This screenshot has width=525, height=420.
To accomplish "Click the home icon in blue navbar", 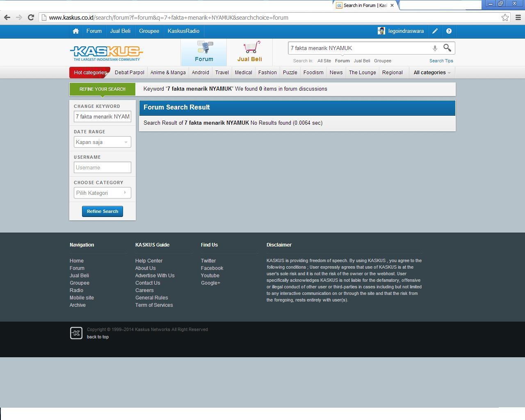I will (x=75, y=31).
